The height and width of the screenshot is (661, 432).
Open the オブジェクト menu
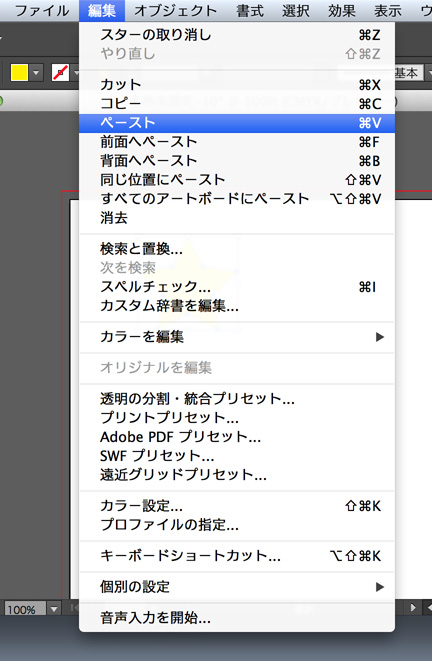tap(175, 11)
